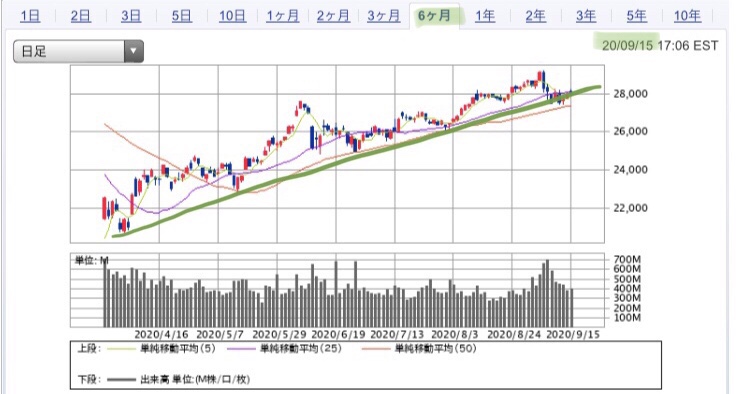Screen dimensions: 740x394
Task: Open the 1ヶ月 range tab
Action: 282,16
